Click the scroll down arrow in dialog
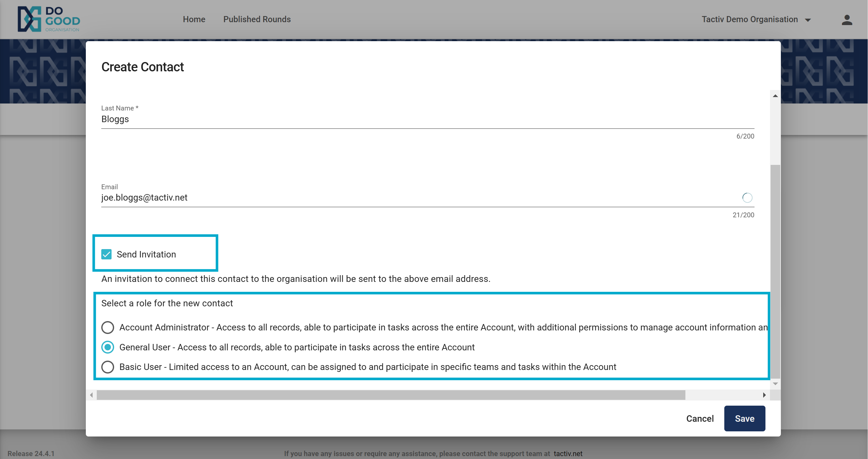Viewport: 868px width, 459px height. (x=775, y=384)
